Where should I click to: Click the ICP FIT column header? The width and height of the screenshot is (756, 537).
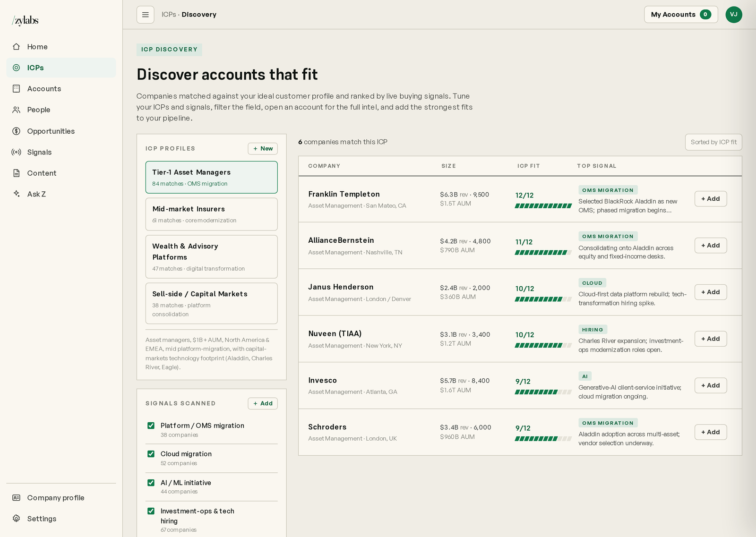pos(528,166)
